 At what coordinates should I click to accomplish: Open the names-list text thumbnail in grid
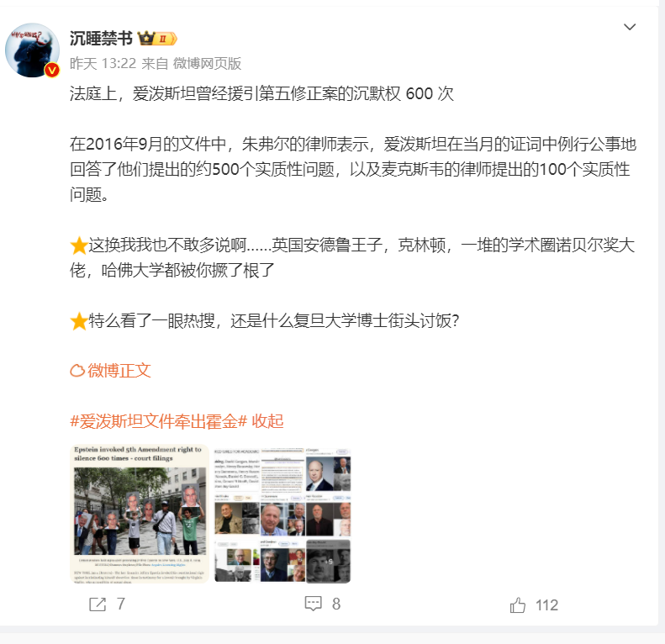[236, 470]
